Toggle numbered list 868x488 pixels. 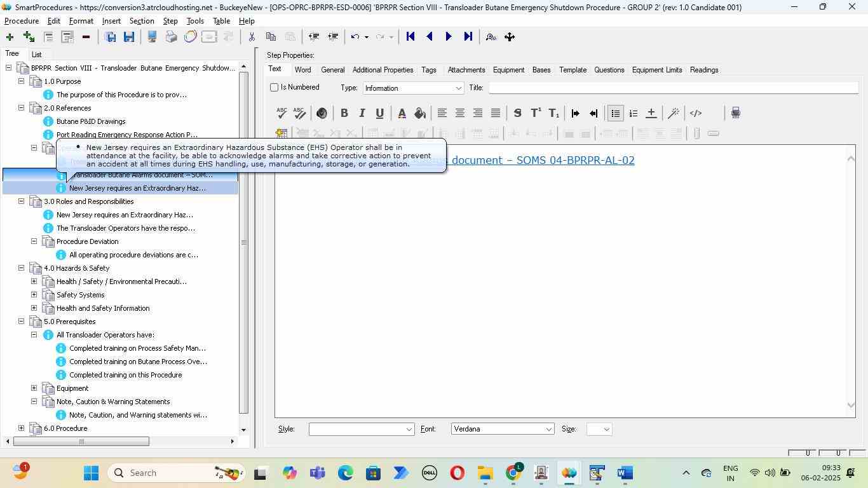click(633, 113)
